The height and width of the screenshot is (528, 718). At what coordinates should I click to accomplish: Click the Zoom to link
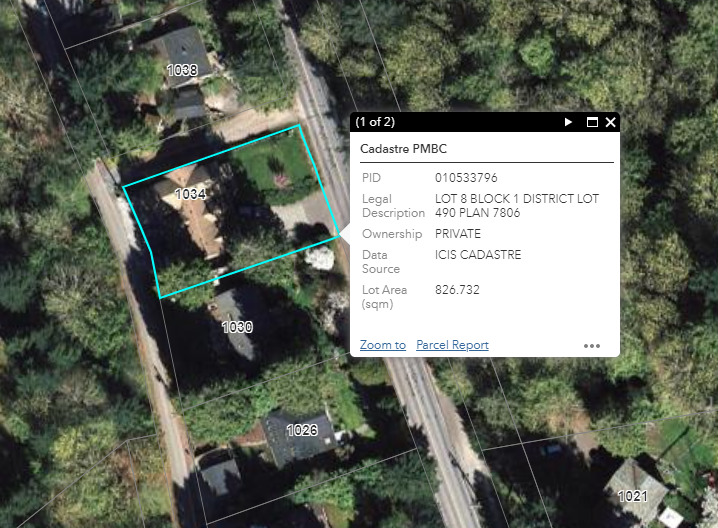[x=383, y=344]
